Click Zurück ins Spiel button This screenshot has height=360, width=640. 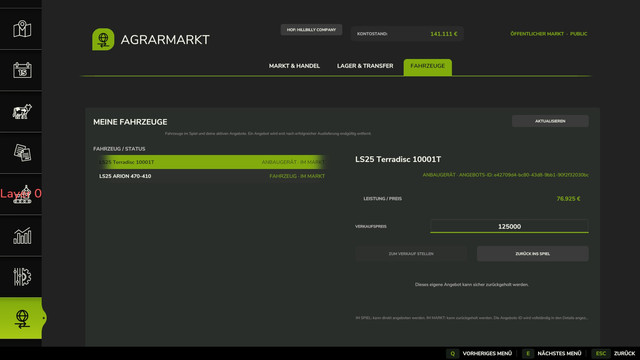click(532, 253)
